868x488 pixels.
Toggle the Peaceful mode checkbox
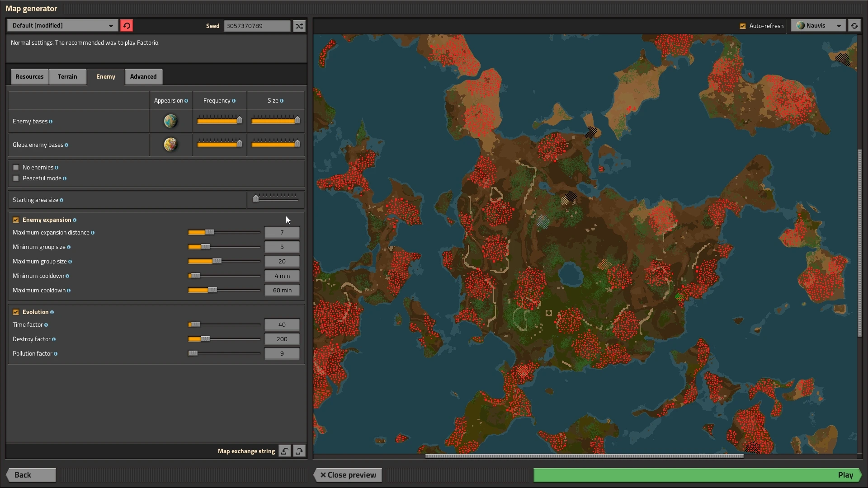click(16, 178)
